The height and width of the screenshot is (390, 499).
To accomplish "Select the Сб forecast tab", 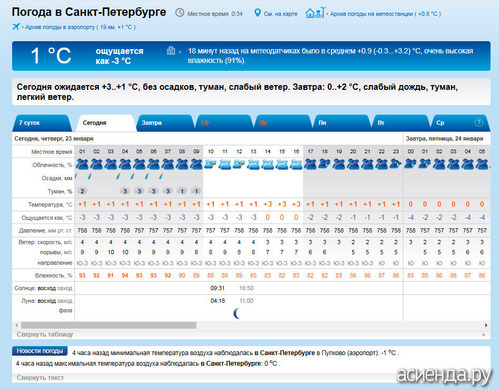I will pyautogui.click(x=223, y=123).
